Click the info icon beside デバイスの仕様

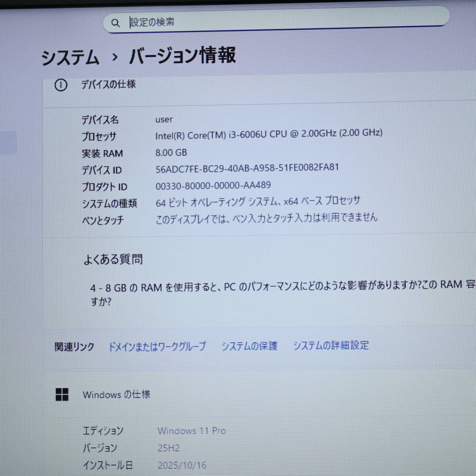coord(61,85)
